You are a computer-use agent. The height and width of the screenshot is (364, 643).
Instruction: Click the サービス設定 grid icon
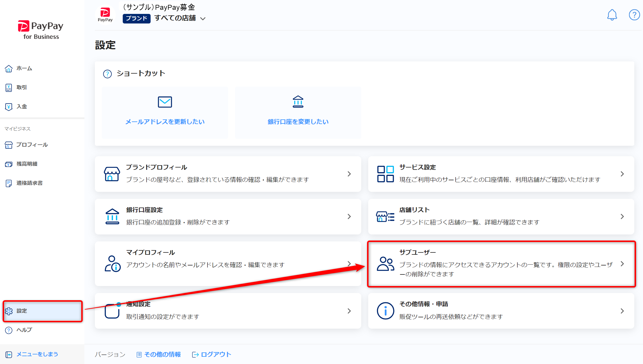[x=385, y=174]
